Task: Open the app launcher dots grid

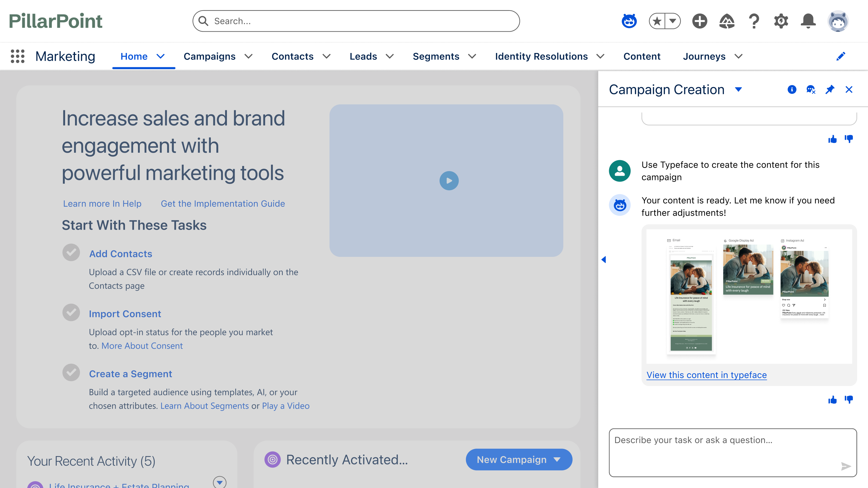Action: (18, 56)
